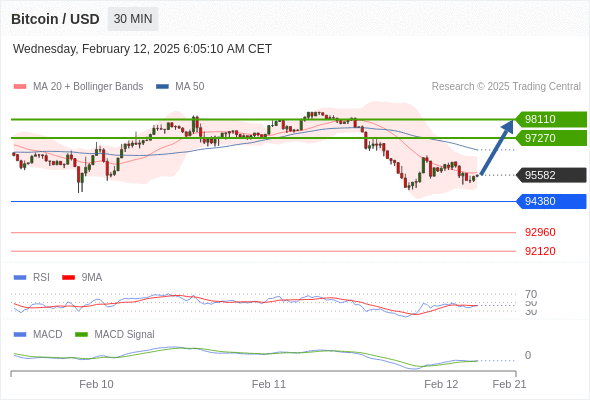Click the green MACD Signal legend marker
Image resolution: width=590 pixels, height=400 pixels.
click(81, 335)
